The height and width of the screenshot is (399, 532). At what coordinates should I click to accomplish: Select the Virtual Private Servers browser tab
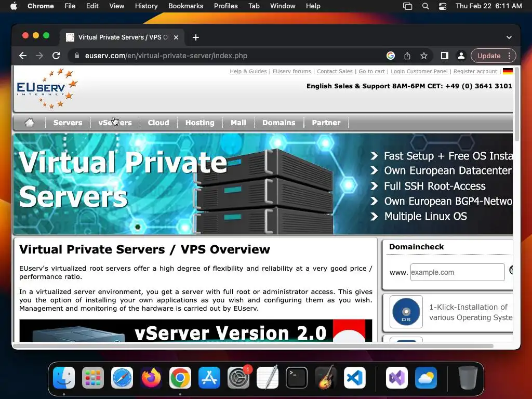click(123, 37)
